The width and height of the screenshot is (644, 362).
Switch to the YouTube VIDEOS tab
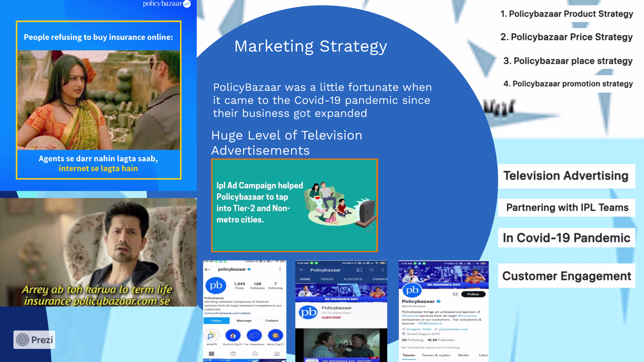coord(327,279)
